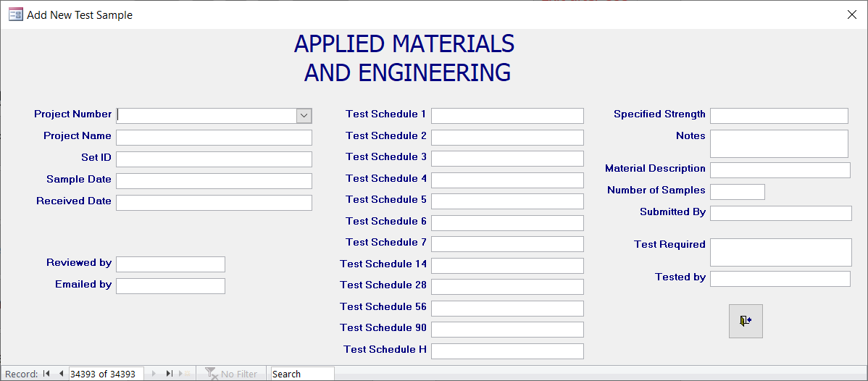Expand the Project Number dropdown arrow
The height and width of the screenshot is (381, 868).
click(304, 115)
